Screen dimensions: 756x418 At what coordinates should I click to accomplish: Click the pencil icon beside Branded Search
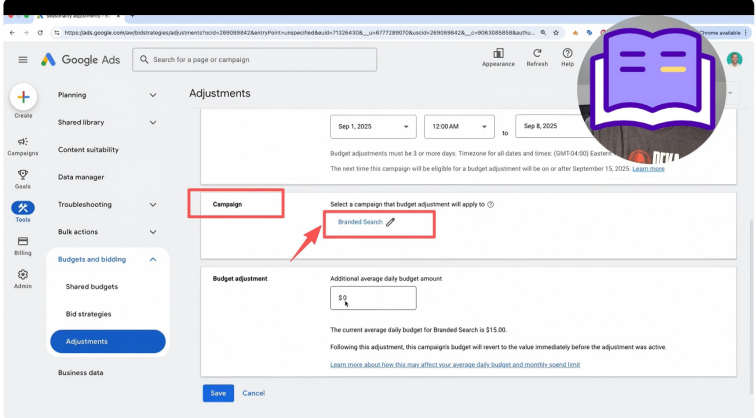pos(391,222)
